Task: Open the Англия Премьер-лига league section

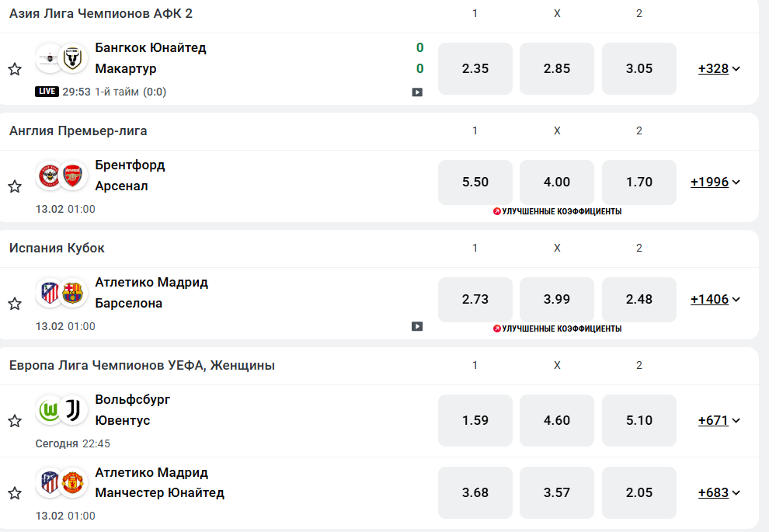Action: [78, 130]
